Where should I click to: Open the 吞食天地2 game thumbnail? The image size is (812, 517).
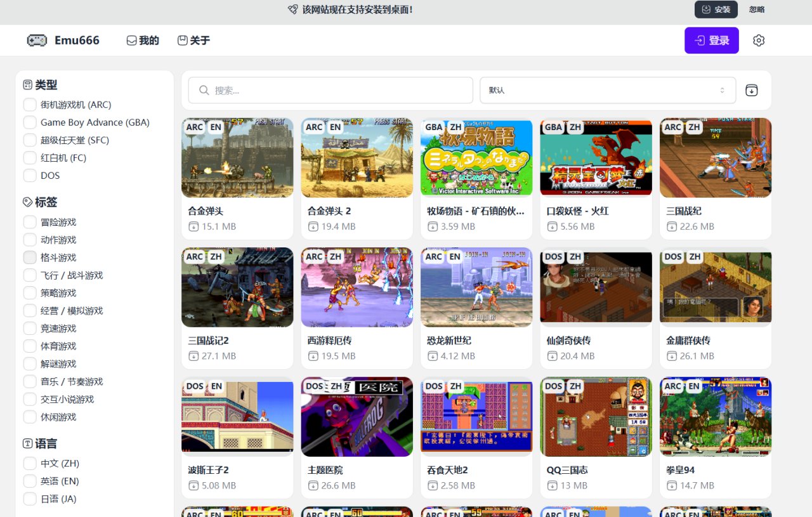point(476,417)
